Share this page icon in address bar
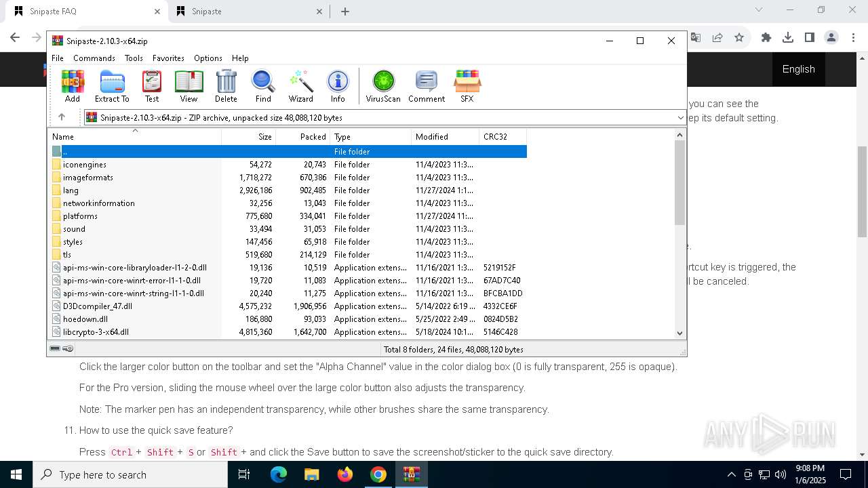The width and height of the screenshot is (868, 488). (717, 38)
